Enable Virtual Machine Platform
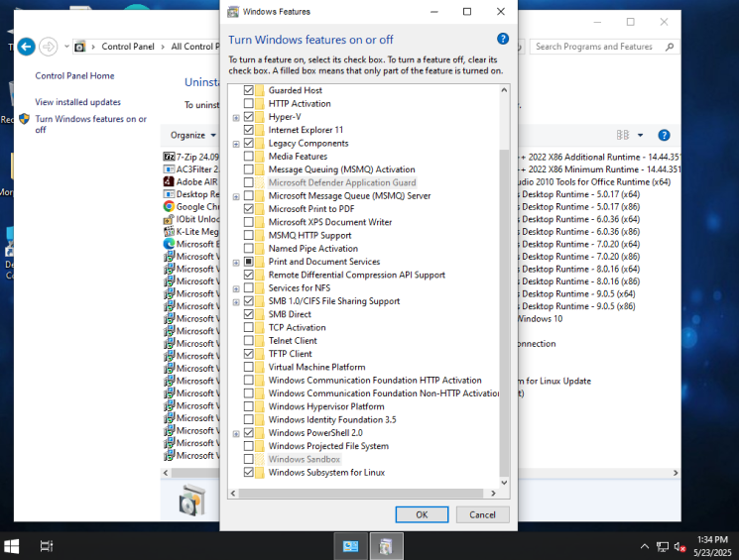 pyautogui.click(x=248, y=367)
